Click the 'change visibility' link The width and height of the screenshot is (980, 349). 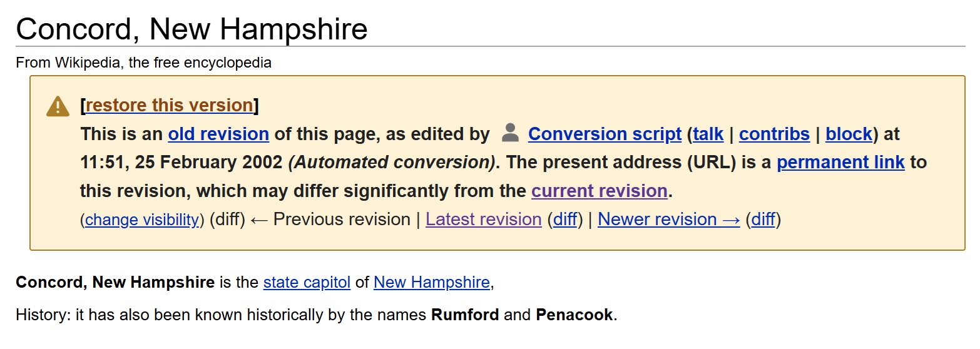click(142, 220)
